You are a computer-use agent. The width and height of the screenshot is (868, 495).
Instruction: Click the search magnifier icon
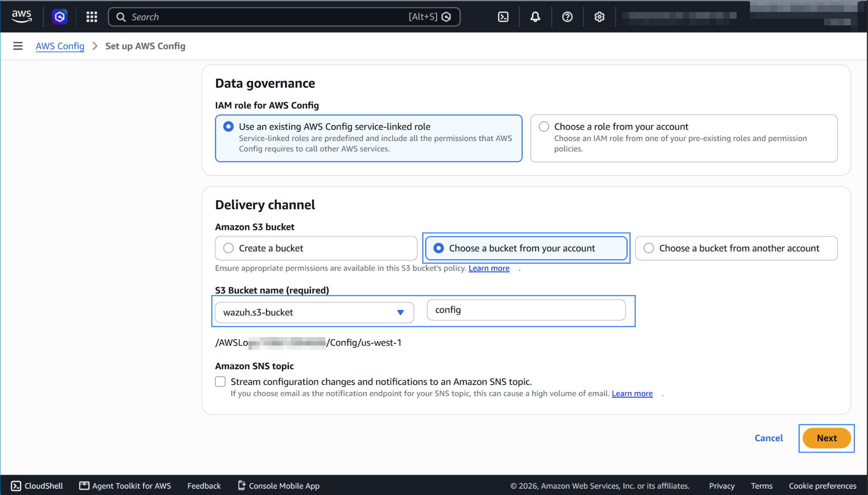121,17
